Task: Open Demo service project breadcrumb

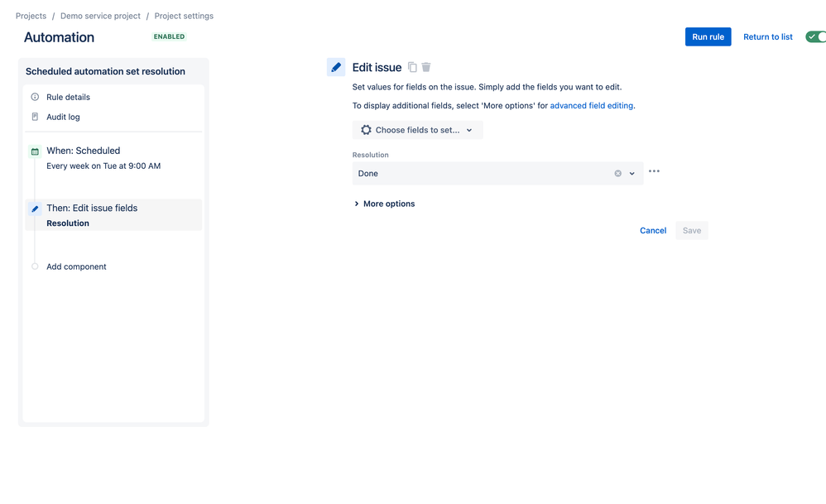Action: point(100,16)
